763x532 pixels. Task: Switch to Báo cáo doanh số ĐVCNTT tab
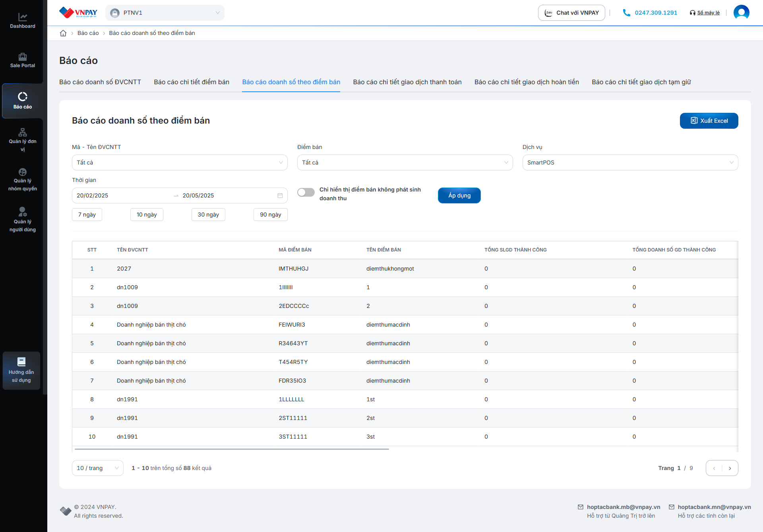pos(100,82)
